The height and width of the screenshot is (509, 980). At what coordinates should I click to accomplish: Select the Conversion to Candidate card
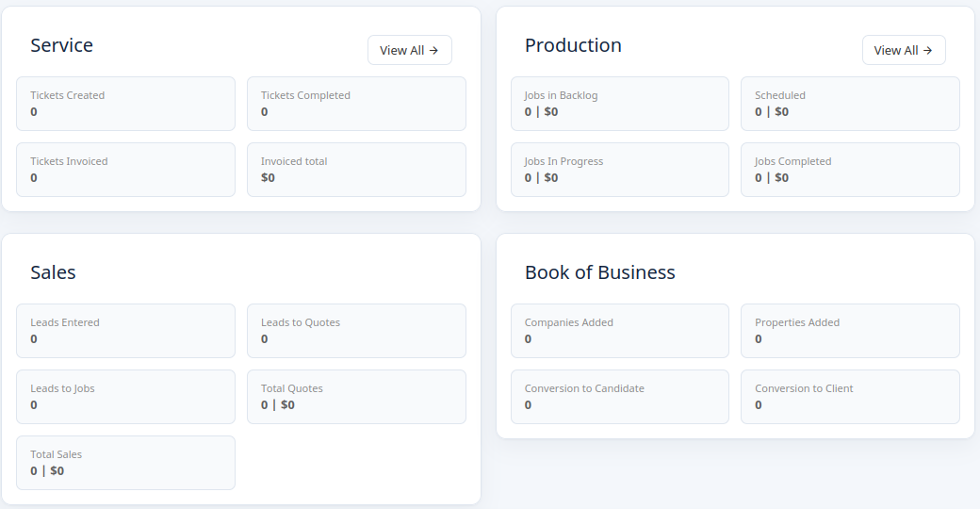[620, 397]
